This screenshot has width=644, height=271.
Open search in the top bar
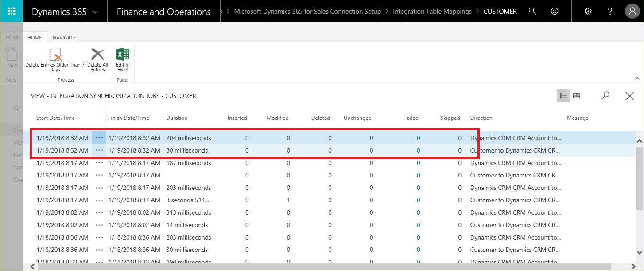(532, 11)
